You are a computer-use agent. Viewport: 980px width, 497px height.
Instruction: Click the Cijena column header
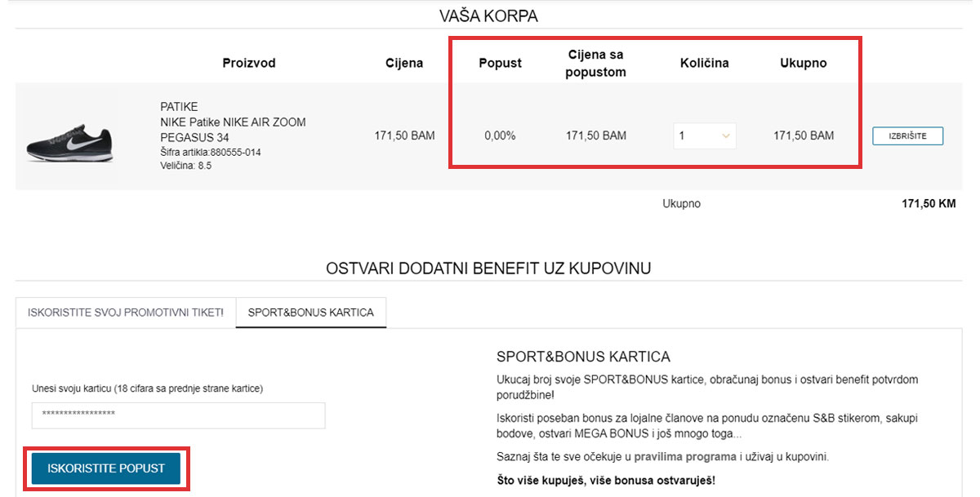404,64
